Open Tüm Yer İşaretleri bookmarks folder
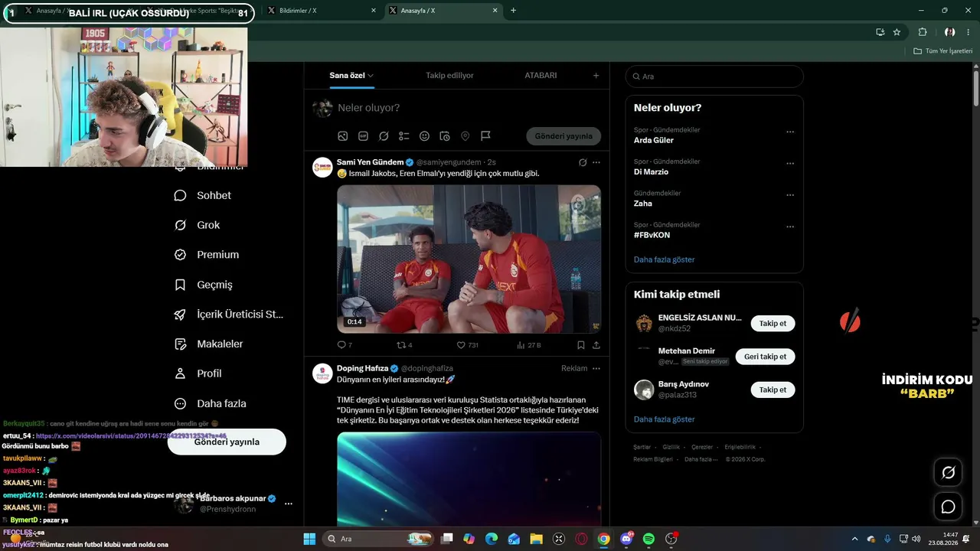This screenshot has height=551, width=980. pyautogui.click(x=943, y=51)
